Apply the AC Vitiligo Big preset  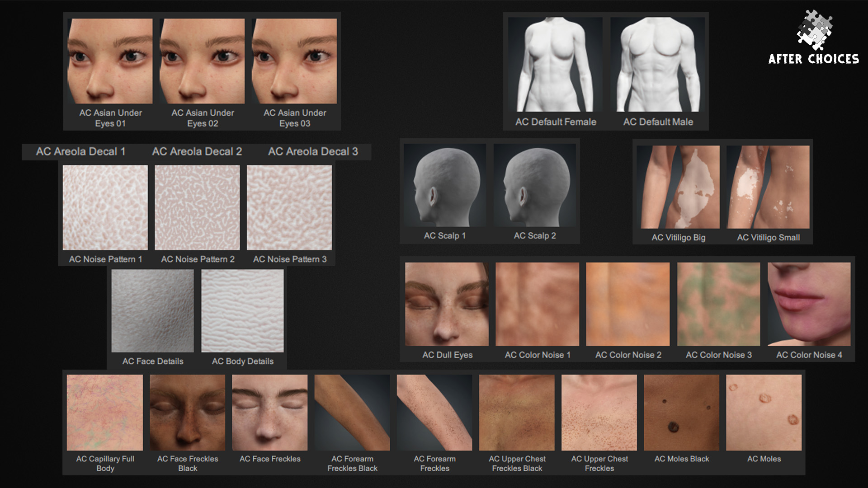coord(678,187)
